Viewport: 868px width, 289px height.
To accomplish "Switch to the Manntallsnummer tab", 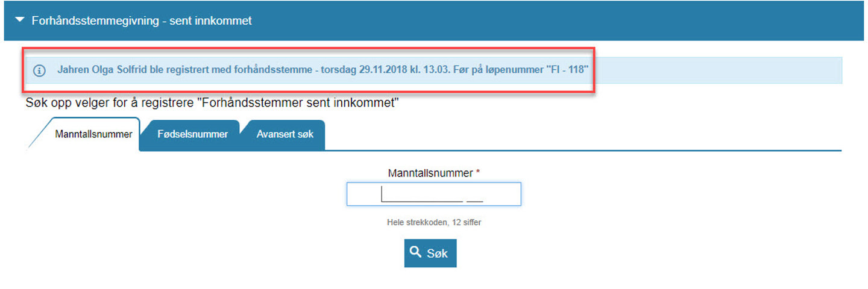I will [x=93, y=134].
